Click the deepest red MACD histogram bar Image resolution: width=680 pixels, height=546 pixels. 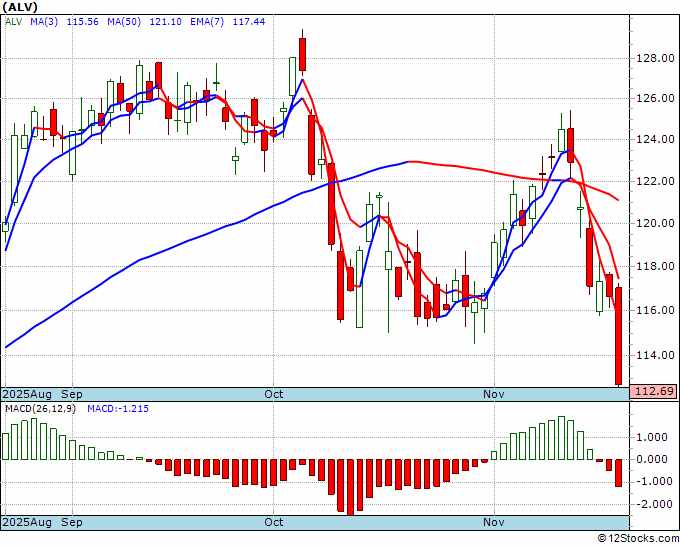pos(350,487)
